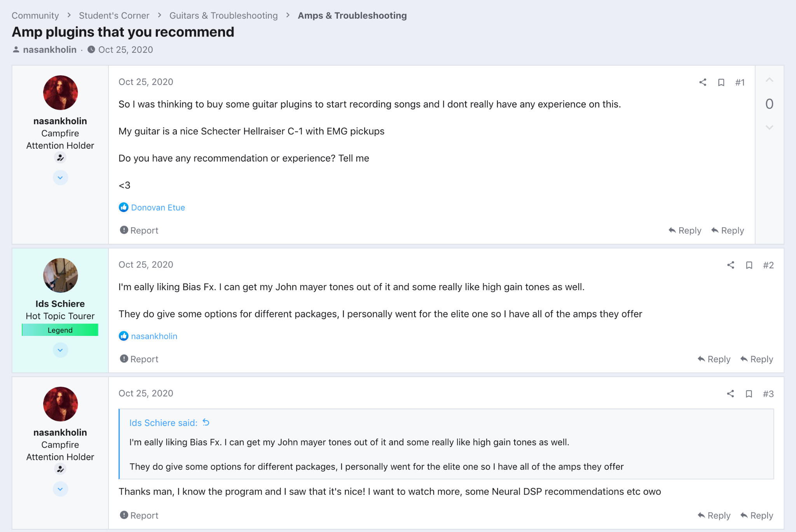This screenshot has width=796, height=532.
Task: Click the share icon on post #3
Action: pos(730,394)
